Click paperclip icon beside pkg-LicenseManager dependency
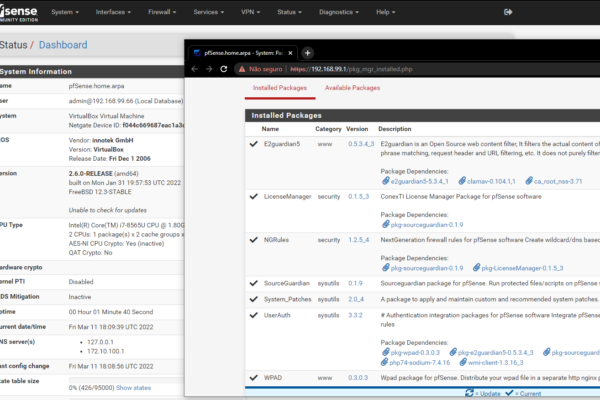The width and height of the screenshot is (600, 400). (476, 268)
